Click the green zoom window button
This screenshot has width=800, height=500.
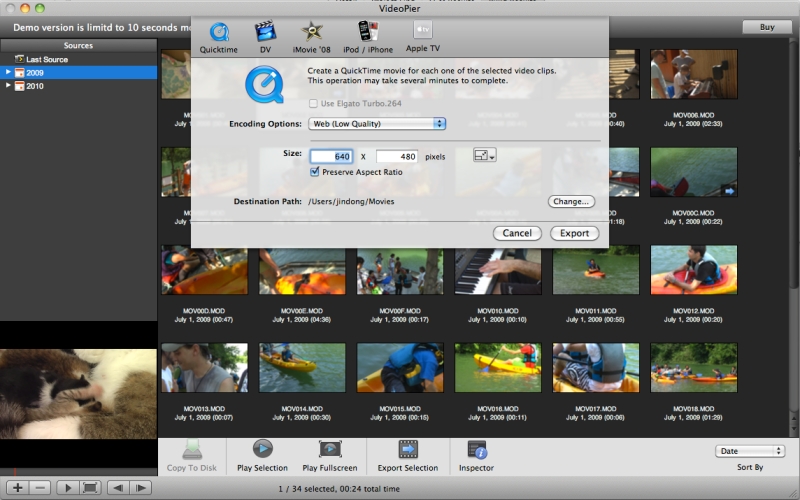tap(39, 8)
